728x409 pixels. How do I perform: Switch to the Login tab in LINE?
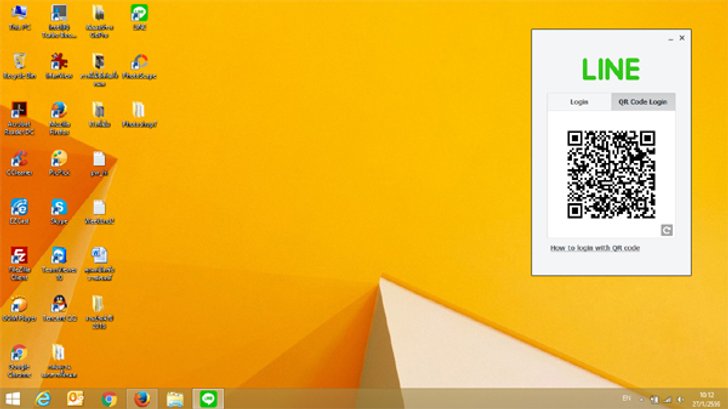click(x=579, y=102)
